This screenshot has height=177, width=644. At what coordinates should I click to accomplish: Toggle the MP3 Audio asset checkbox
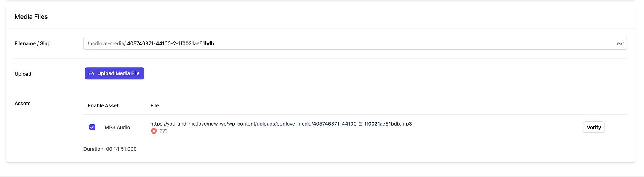[x=92, y=127]
